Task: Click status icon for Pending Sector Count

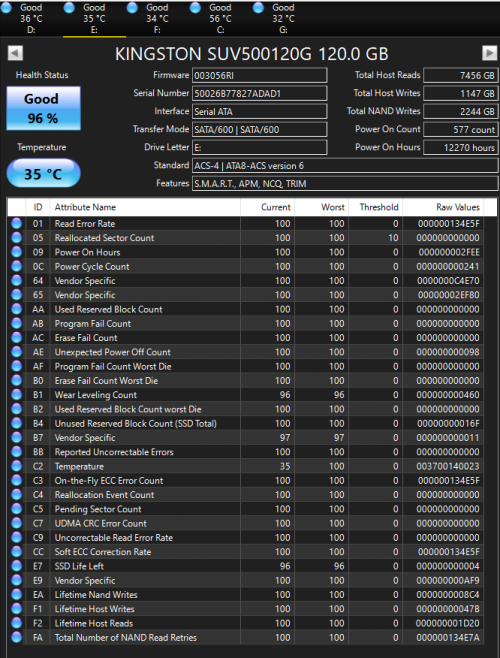Action: 16,509
